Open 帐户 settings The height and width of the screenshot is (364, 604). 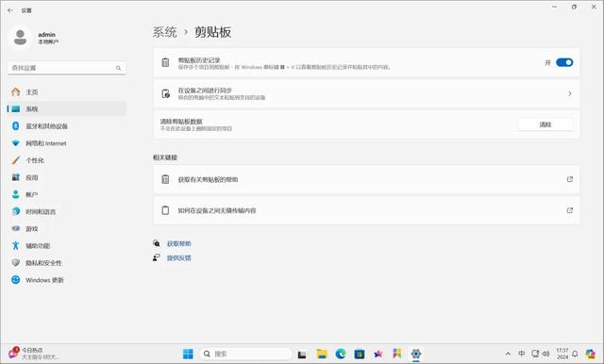click(x=67, y=194)
